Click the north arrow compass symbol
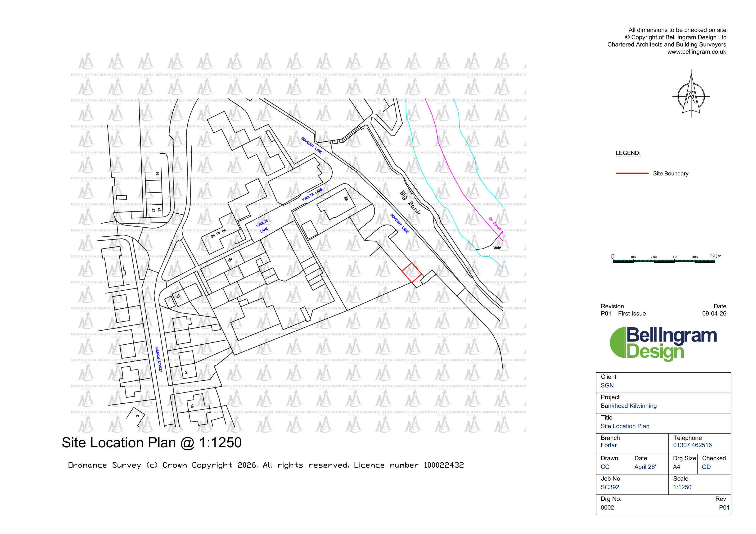This screenshot has width=756, height=534. point(691,94)
